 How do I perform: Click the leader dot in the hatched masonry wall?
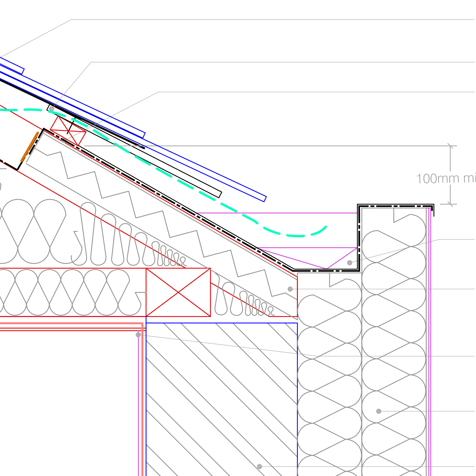pyautogui.click(x=260, y=467)
